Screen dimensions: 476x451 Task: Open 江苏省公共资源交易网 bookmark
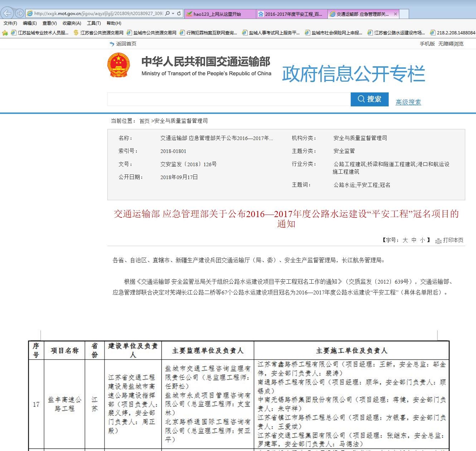pos(102,33)
